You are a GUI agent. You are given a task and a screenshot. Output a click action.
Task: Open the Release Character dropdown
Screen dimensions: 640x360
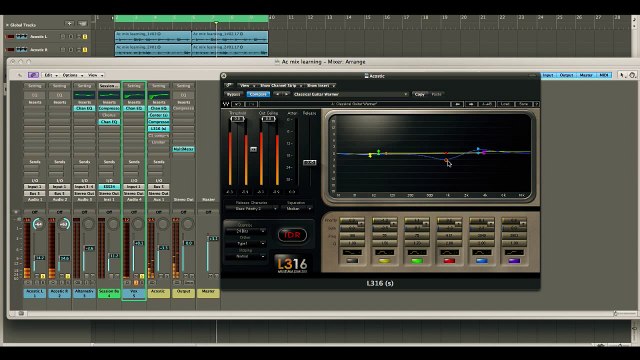click(x=251, y=209)
